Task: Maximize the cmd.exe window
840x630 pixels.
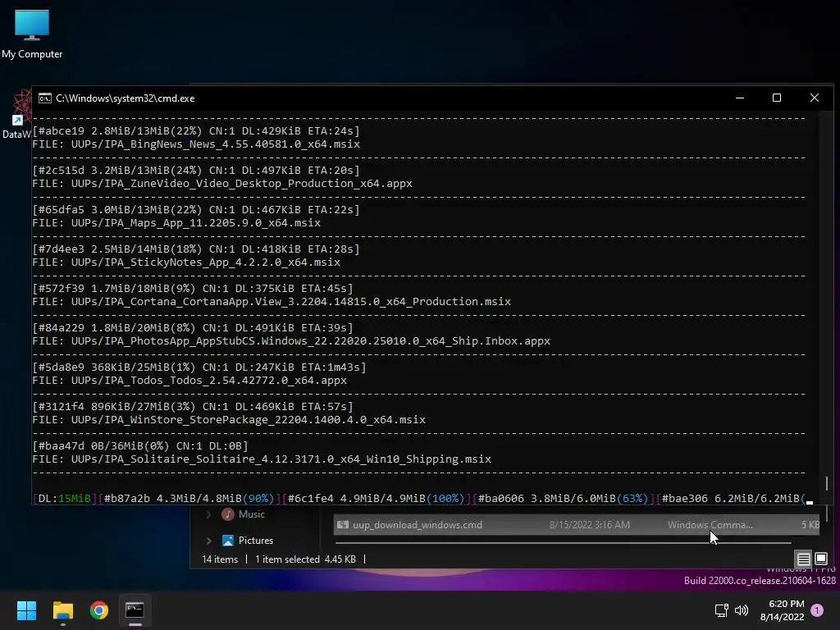Action: (777, 98)
